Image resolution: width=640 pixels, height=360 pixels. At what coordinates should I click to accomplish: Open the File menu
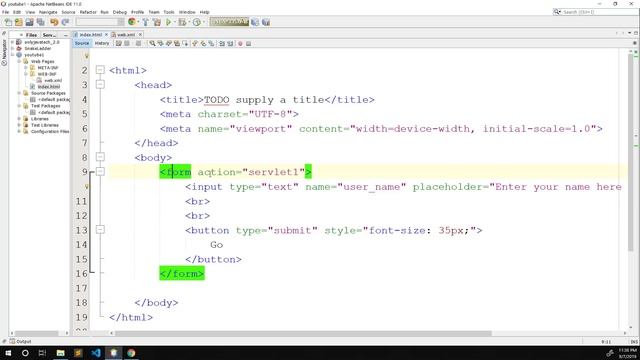coord(6,12)
